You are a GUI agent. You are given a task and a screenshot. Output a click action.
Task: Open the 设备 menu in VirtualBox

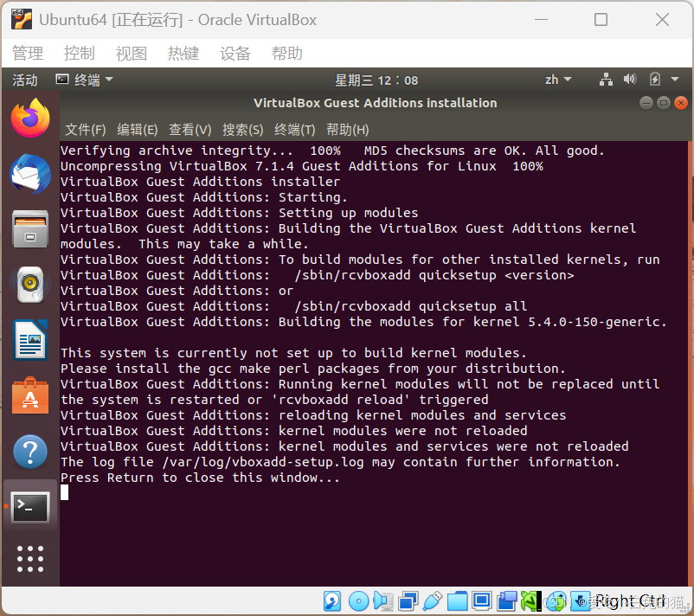click(235, 53)
